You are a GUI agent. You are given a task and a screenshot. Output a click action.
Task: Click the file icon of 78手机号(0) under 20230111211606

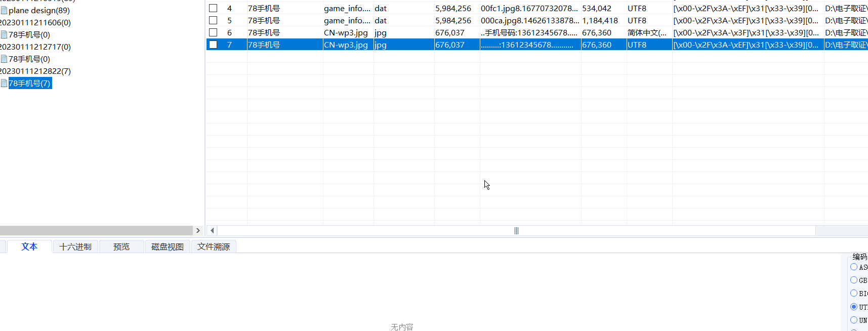[4, 34]
